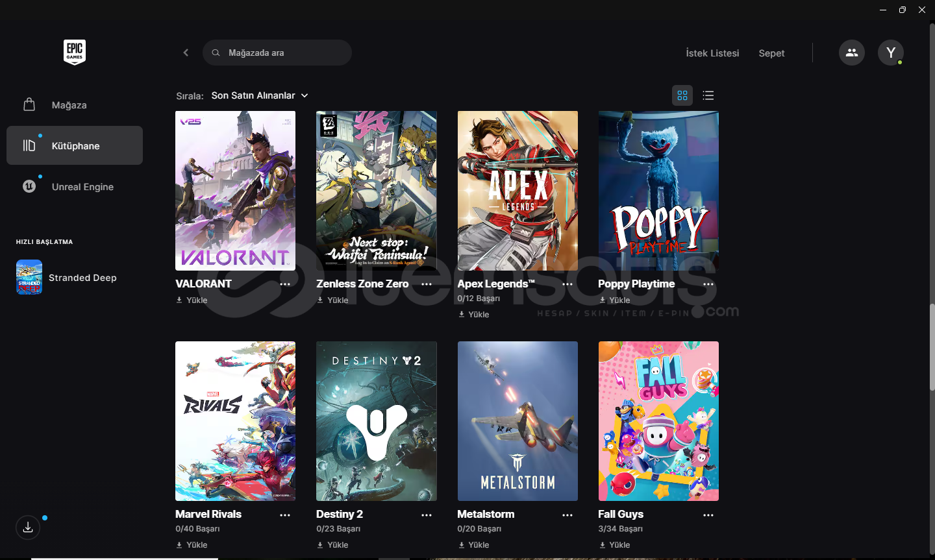
Task: Open Fall Guys three-dot menu
Action: pos(708,515)
